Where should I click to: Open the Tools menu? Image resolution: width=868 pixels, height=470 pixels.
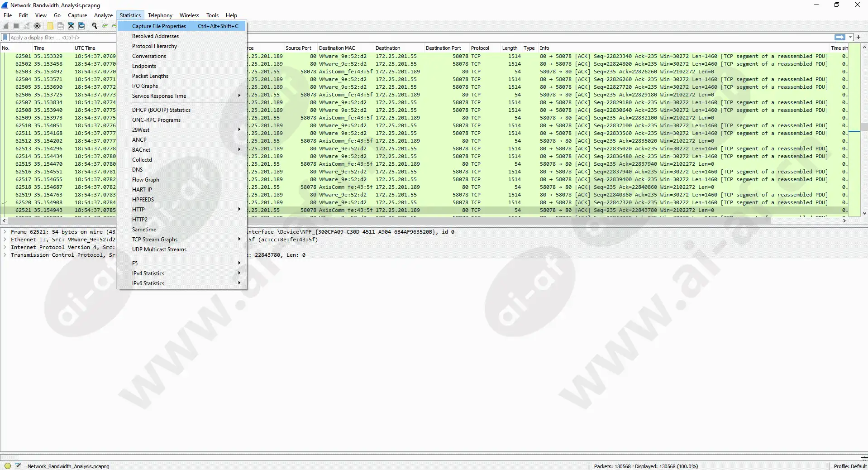pos(212,15)
